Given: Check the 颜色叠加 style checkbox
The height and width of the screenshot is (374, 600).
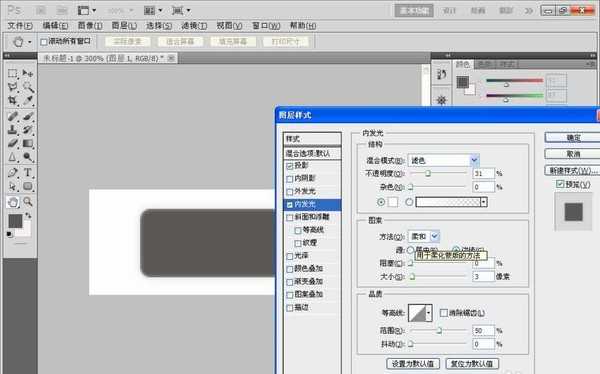Looking at the screenshot, I should pyautogui.click(x=290, y=269).
